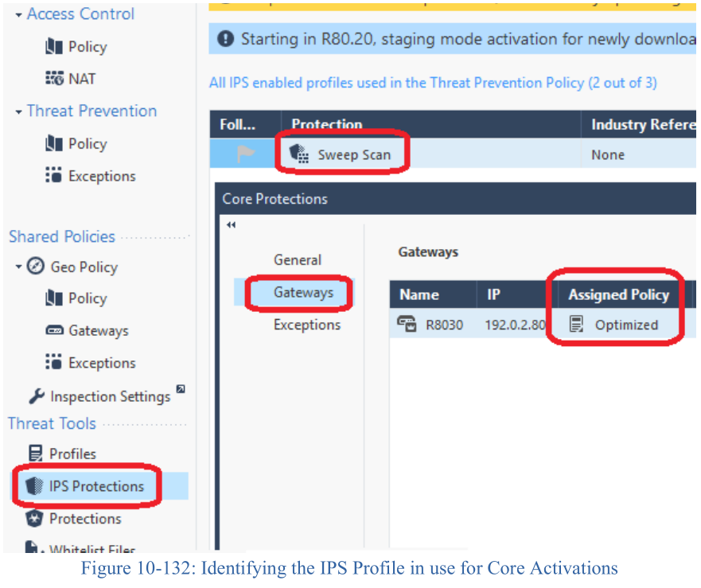Collapse the Geo Policy tree node
The height and width of the screenshot is (588, 701).
click(18, 267)
